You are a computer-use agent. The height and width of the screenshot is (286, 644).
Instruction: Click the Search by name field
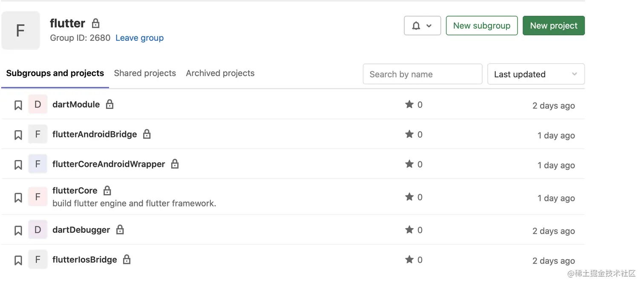[x=422, y=74]
